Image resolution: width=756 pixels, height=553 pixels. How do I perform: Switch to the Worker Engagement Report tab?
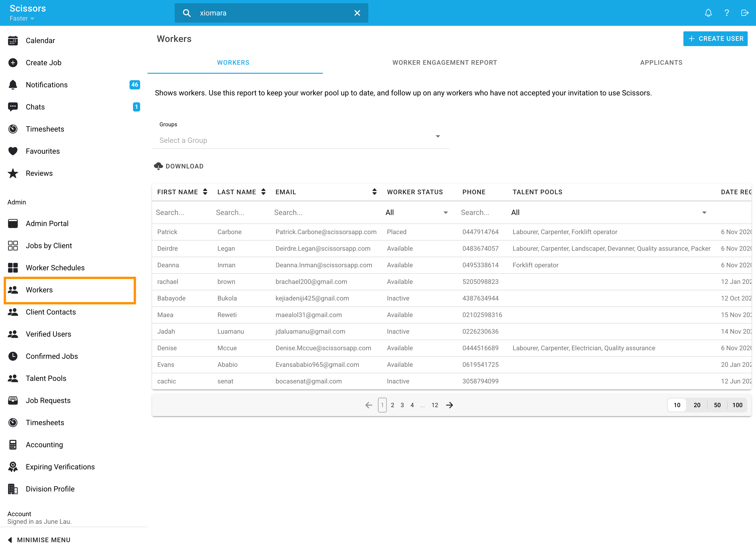445,63
